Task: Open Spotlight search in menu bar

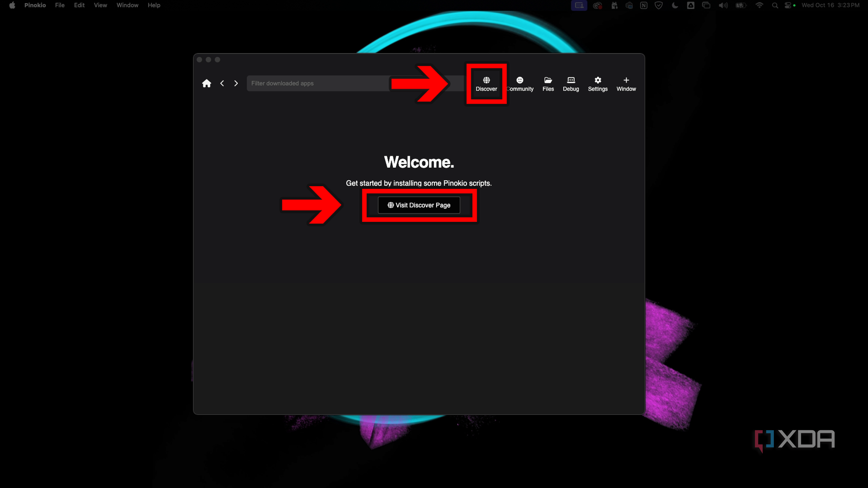Action: (x=775, y=5)
